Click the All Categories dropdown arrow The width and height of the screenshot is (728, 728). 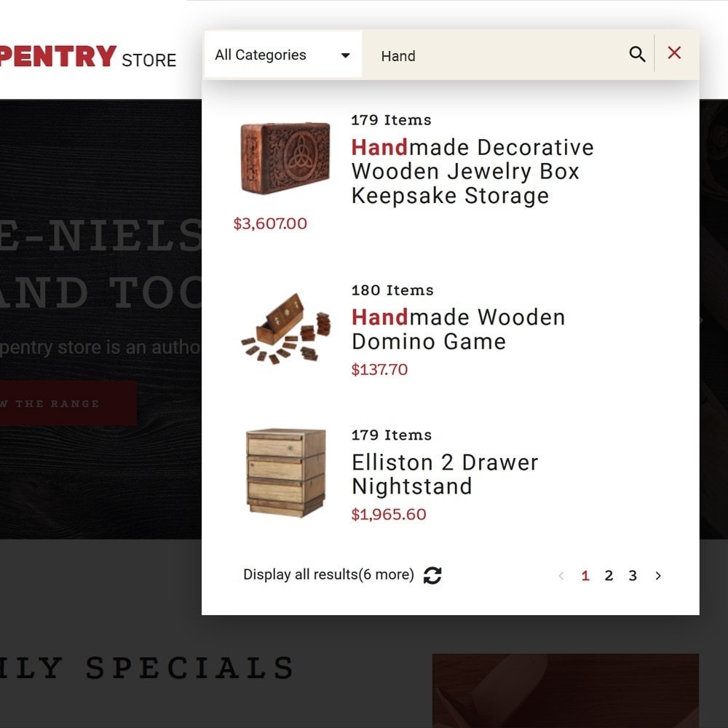(x=345, y=55)
